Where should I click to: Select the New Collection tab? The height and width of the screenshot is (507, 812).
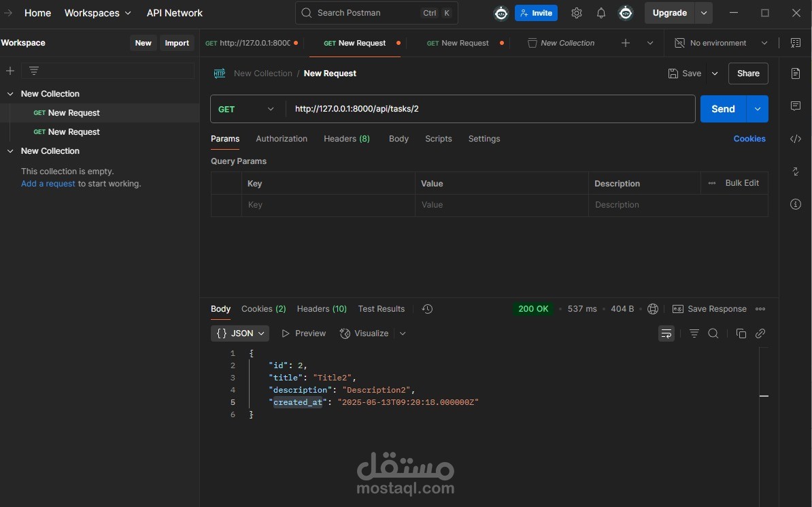pyautogui.click(x=561, y=43)
